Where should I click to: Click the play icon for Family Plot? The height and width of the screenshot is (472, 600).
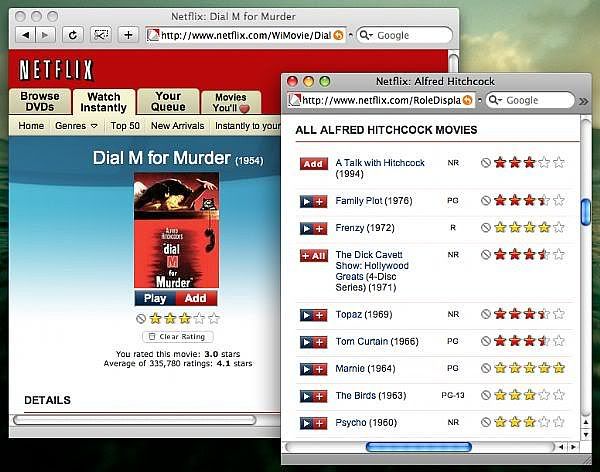point(307,201)
